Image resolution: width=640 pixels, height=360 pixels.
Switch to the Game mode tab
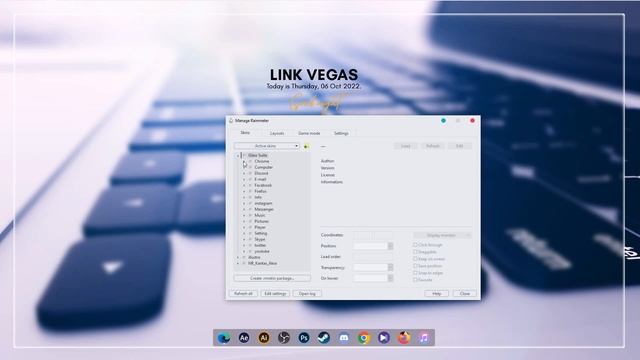tap(309, 133)
